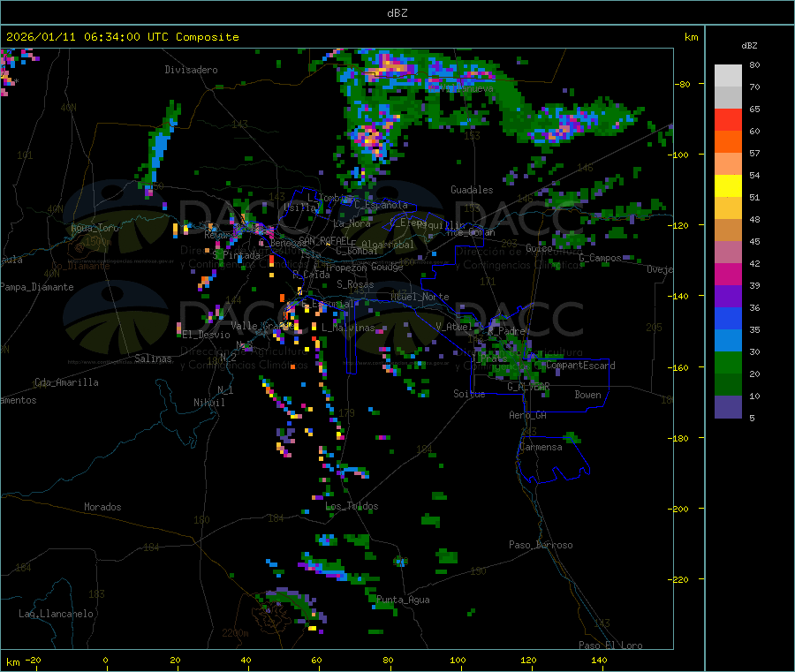This screenshot has width=795, height=672.
Task: Click the Punta_Agua label
Action: click(x=403, y=600)
